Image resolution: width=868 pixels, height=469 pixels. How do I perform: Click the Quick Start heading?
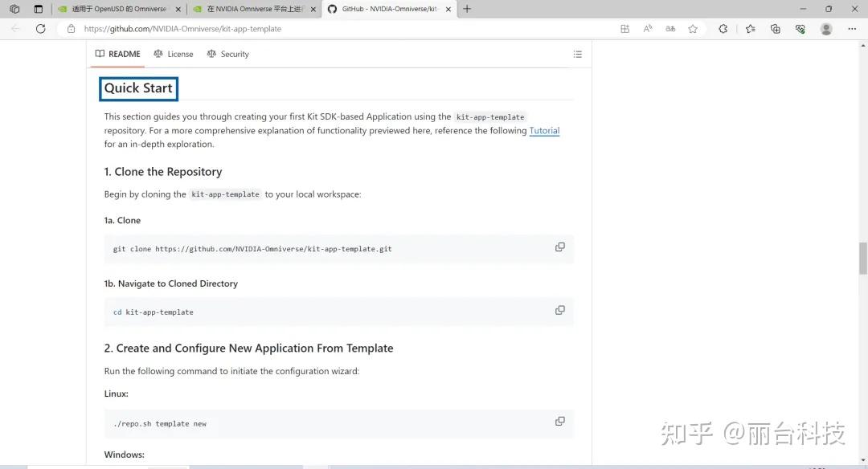click(x=138, y=88)
